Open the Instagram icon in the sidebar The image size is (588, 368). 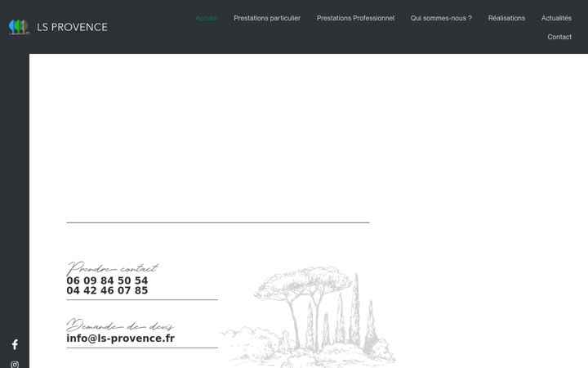(x=15, y=364)
